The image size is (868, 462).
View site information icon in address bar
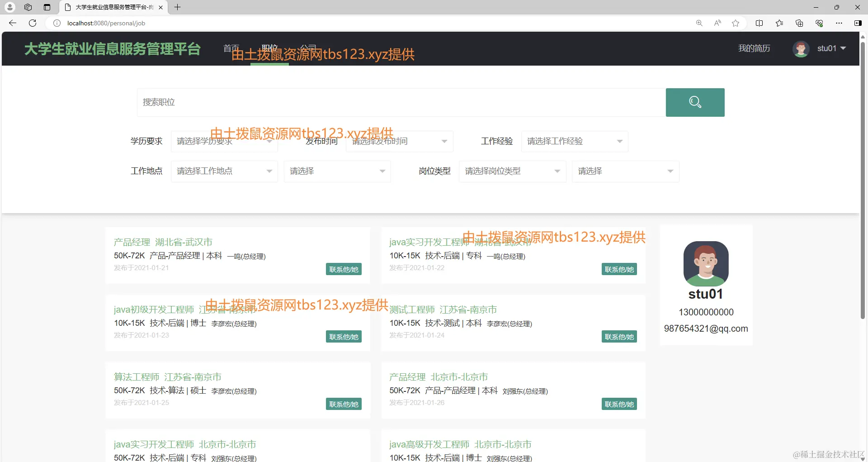(57, 23)
